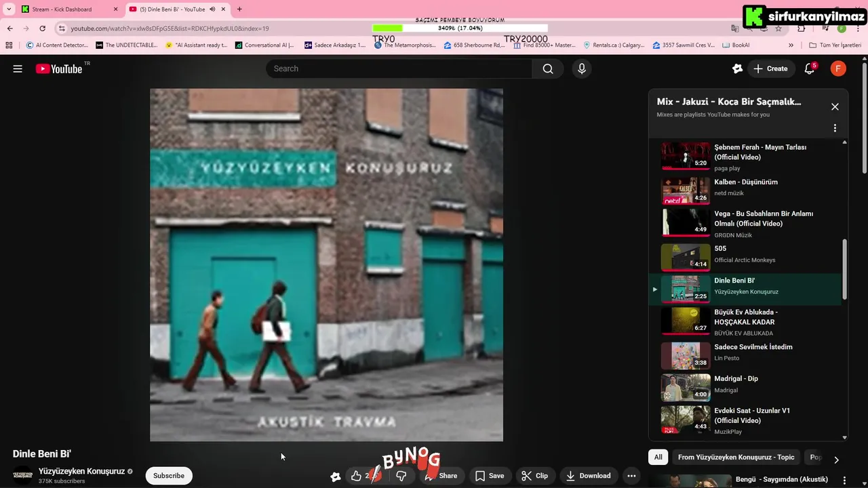Play 505 by Official Arctic Monkeys
The width and height of the screenshot is (868, 488).
point(745,257)
